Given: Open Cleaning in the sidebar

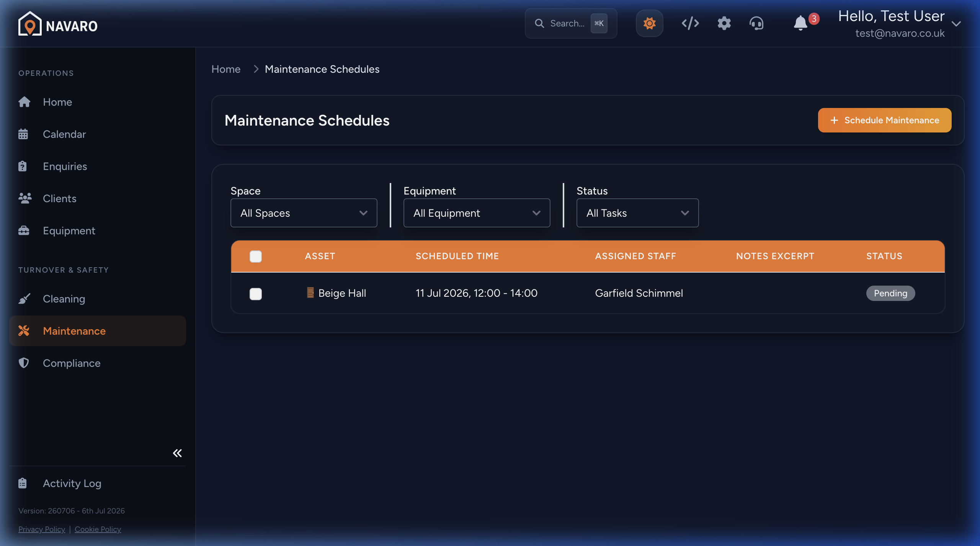Looking at the screenshot, I should [x=98, y=299].
